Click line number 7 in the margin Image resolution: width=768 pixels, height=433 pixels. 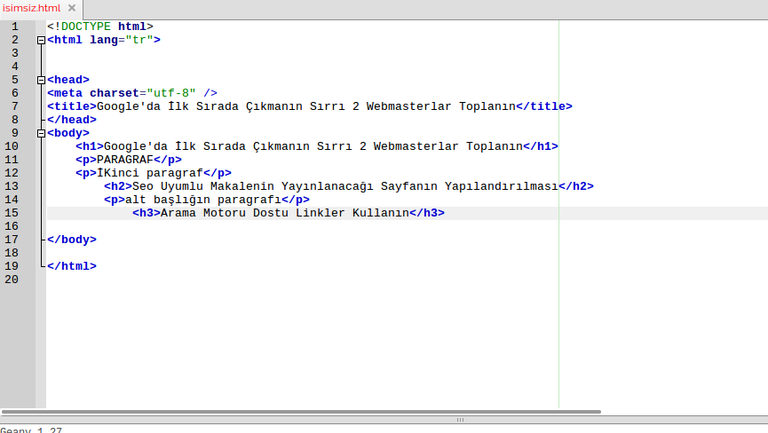click(15, 106)
